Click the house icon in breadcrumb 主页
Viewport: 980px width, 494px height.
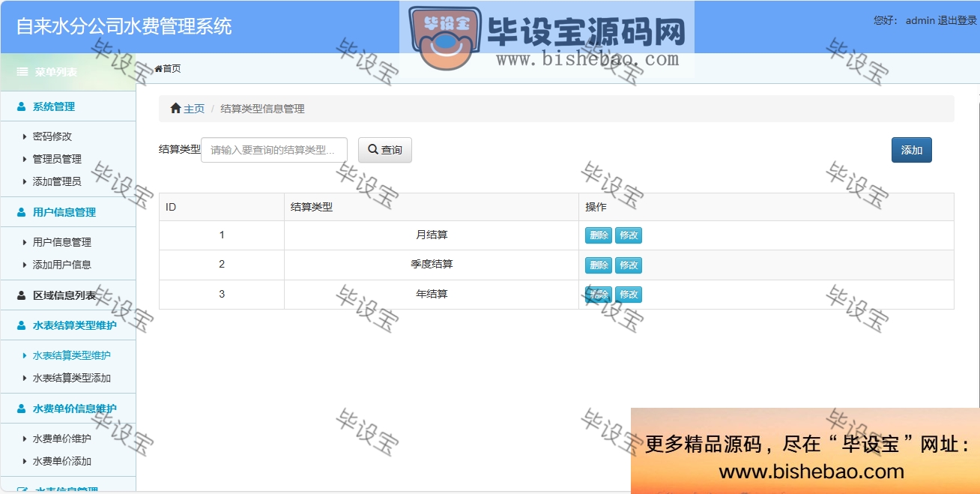coord(176,109)
